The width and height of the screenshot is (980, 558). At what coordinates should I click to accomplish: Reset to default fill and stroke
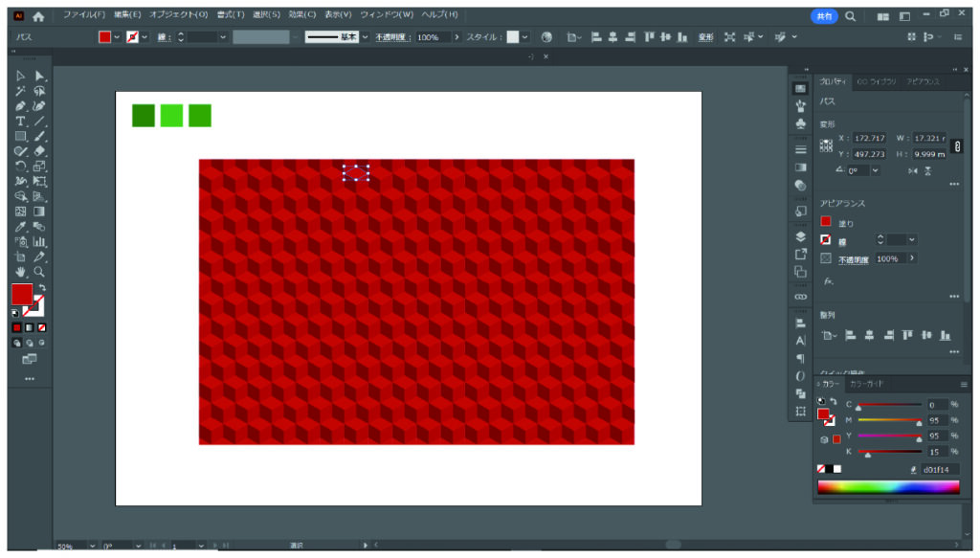pos(15,312)
